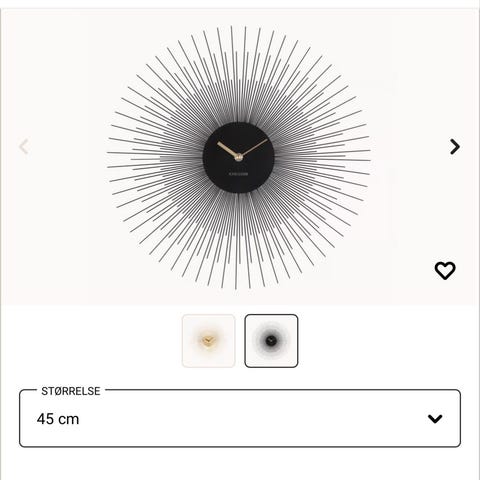Select the gold clock color thumbnail
The height and width of the screenshot is (480, 480).
pos(209,341)
